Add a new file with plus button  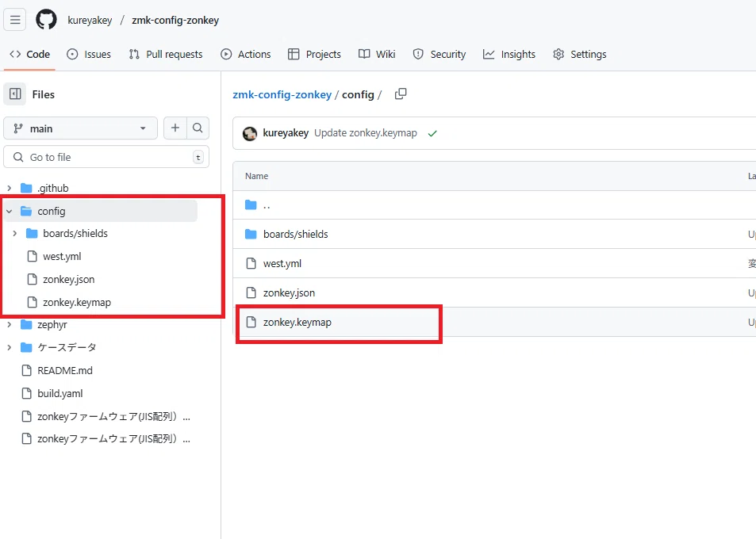coord(175,128)
